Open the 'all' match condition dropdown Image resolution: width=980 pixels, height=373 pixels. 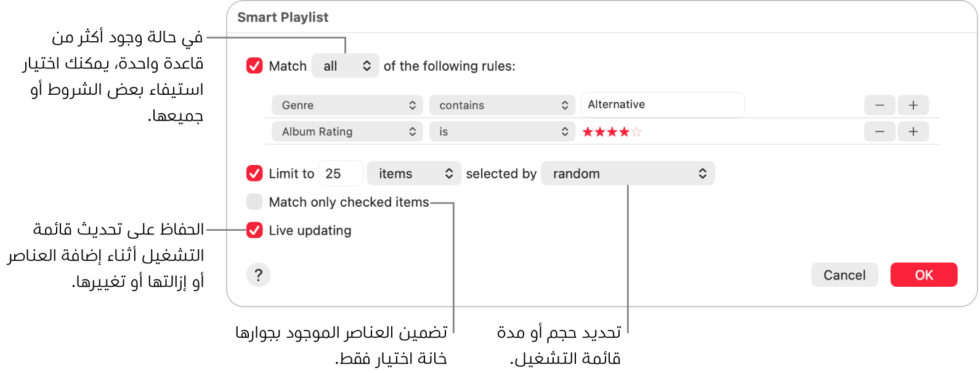(x=345, y=66)
